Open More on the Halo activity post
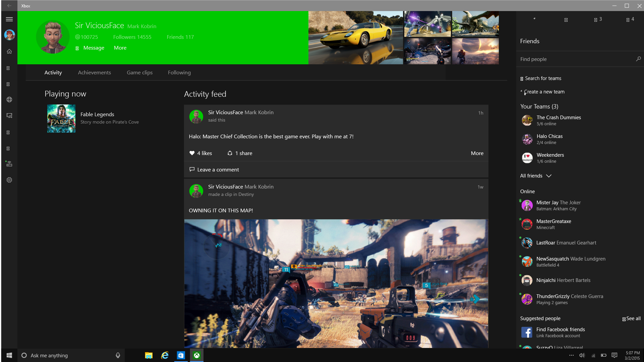The width and height of the screenshot is (644, 362). 477,153
